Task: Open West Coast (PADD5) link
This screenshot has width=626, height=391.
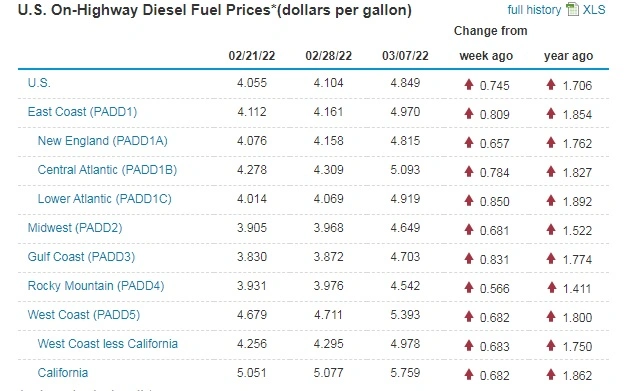Action: tap(84, 315)
